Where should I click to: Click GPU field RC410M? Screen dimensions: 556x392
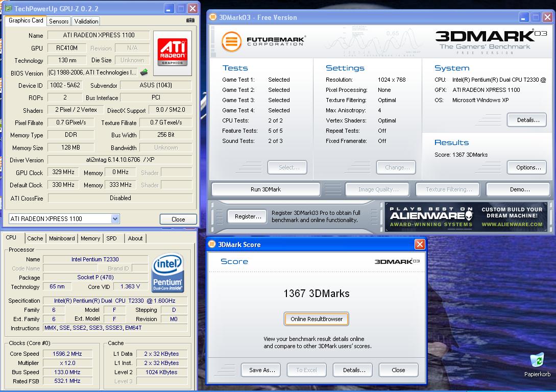67,48
